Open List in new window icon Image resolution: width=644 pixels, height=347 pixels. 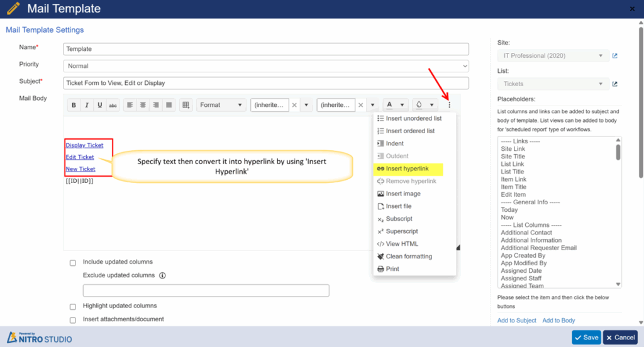pos(615,84)
